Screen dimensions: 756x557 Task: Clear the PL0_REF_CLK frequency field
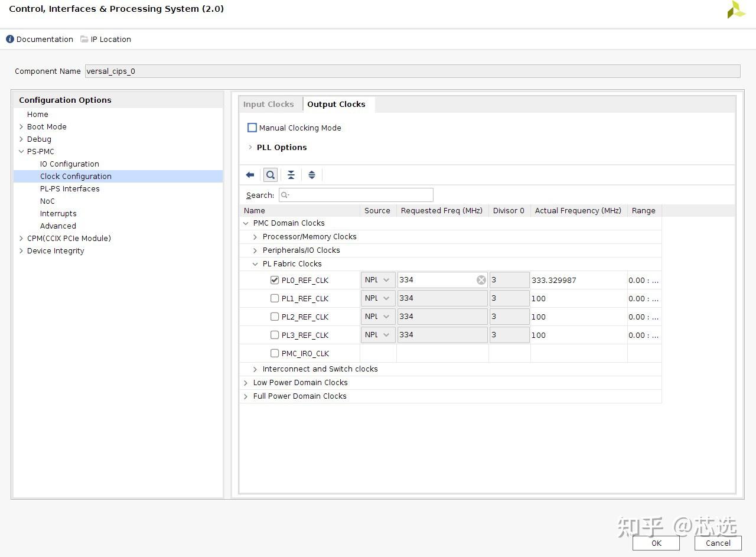click(x=481, y=280)
